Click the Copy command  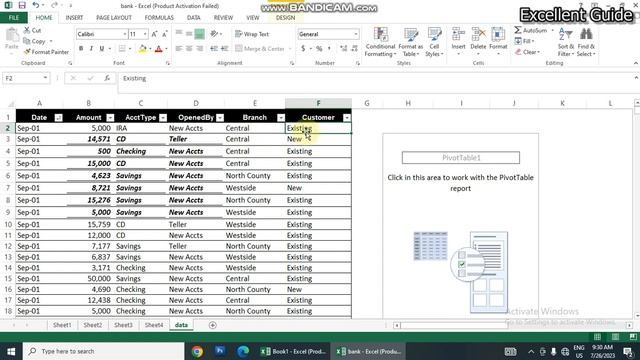tap(35, 41)
